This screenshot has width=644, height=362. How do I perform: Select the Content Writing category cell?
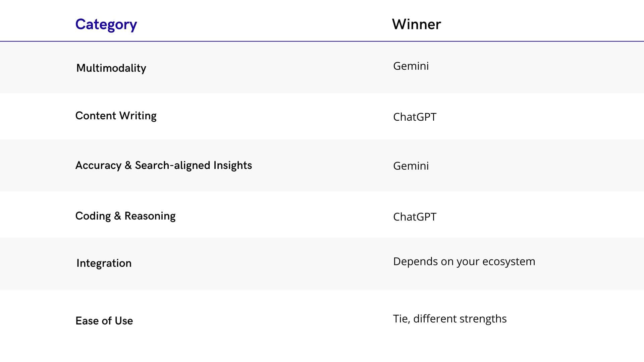click(116, 116)
